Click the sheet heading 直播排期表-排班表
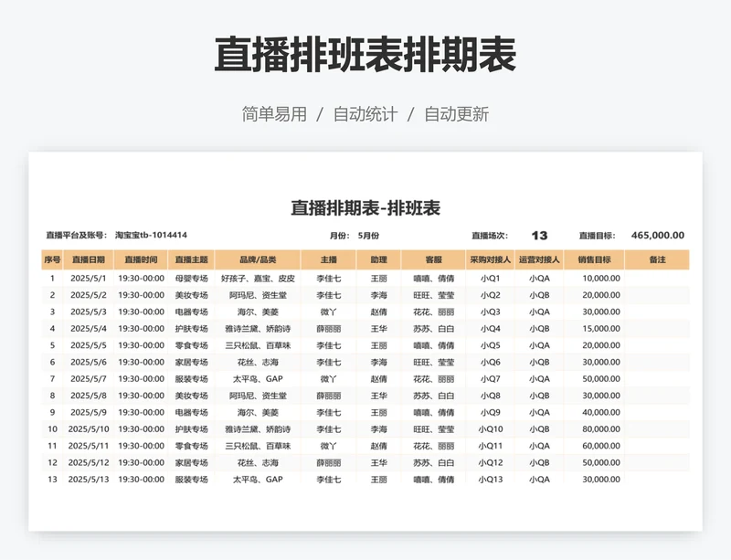This screenshot has width=731, height=560. [x=365, y=208]
